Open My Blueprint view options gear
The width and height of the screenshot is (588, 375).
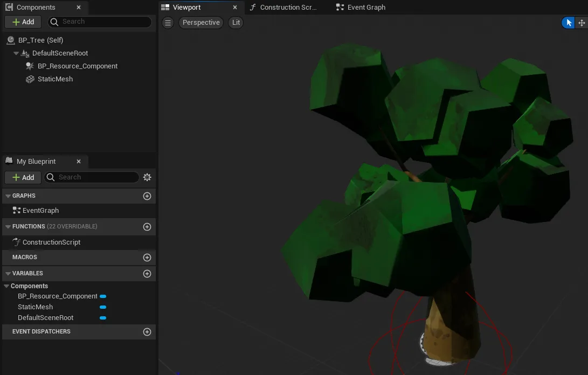(147, 177)
